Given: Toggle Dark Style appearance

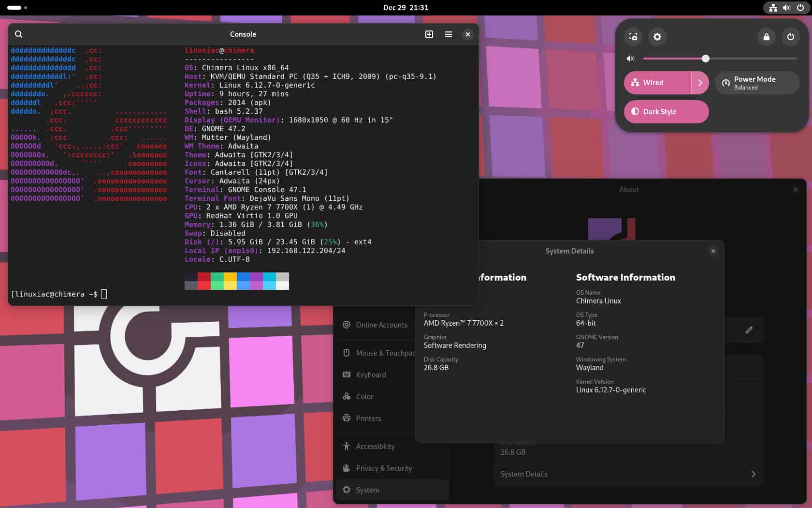Looking at the screenshot, I should click(x=666, y=111).
